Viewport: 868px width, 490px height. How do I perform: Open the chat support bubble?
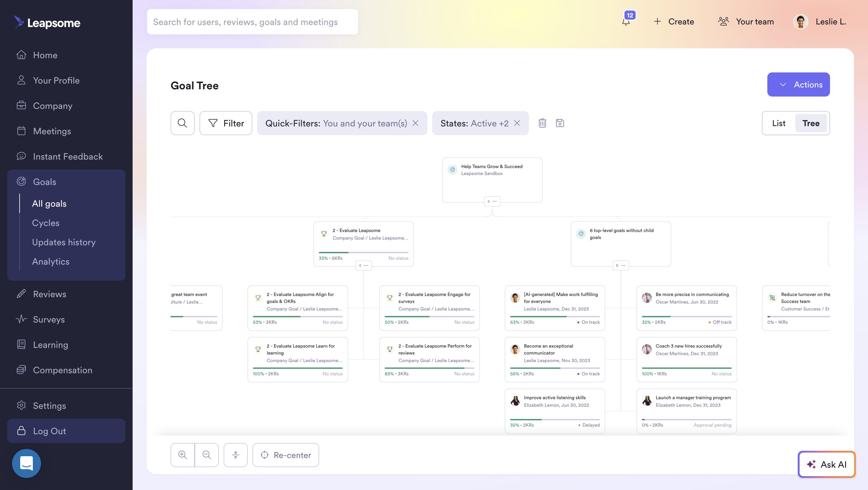coord(26,463)
